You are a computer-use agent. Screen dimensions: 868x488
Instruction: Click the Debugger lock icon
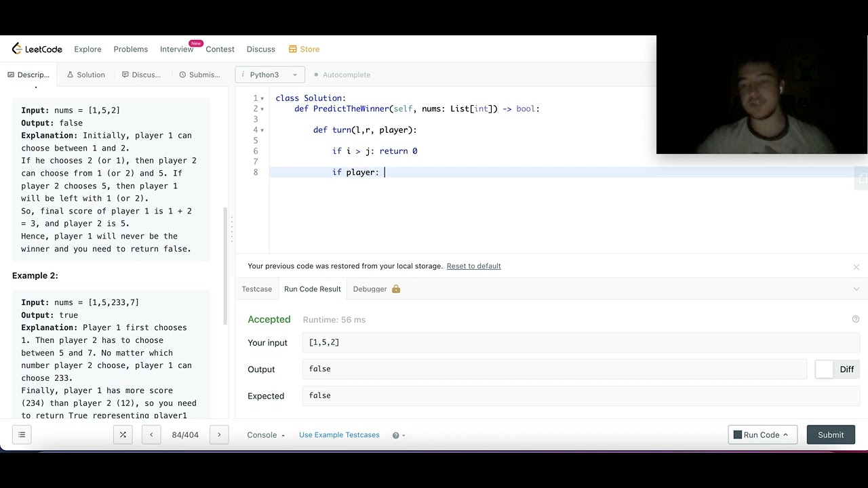(396, 289)
